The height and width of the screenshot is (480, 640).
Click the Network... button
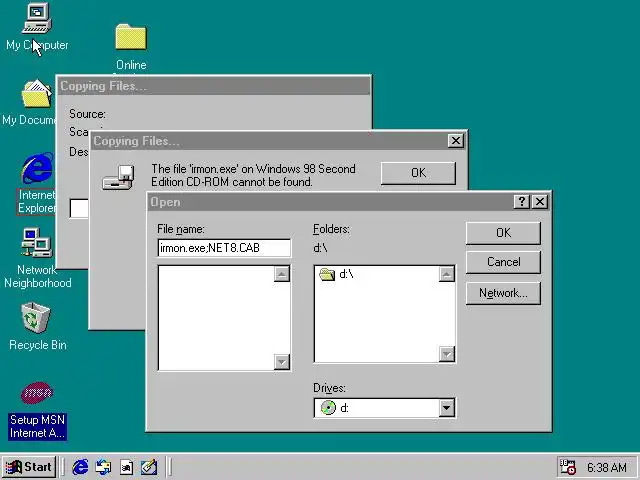tap(503, 293)
